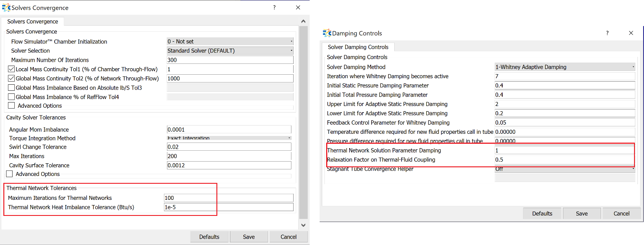Click the help question mark in Solvers Convergence
The width and height of the screenshot is (644, 245).
274,7
